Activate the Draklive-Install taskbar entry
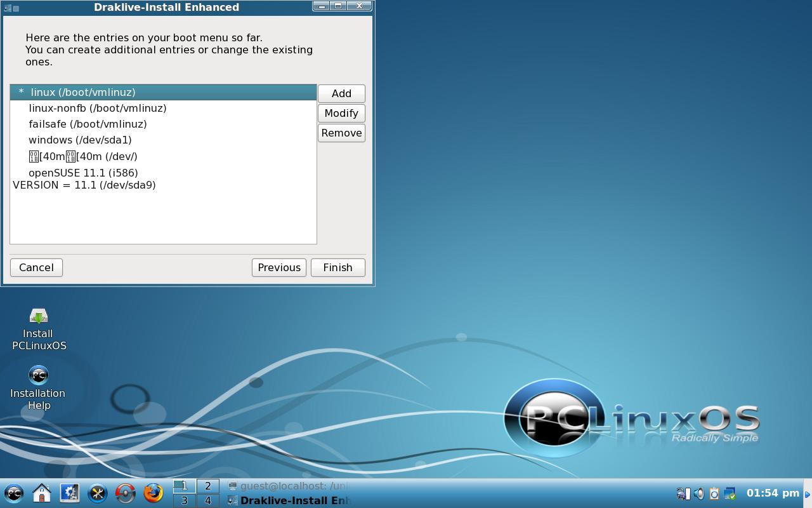812x508 pixels. pos(289,500)
